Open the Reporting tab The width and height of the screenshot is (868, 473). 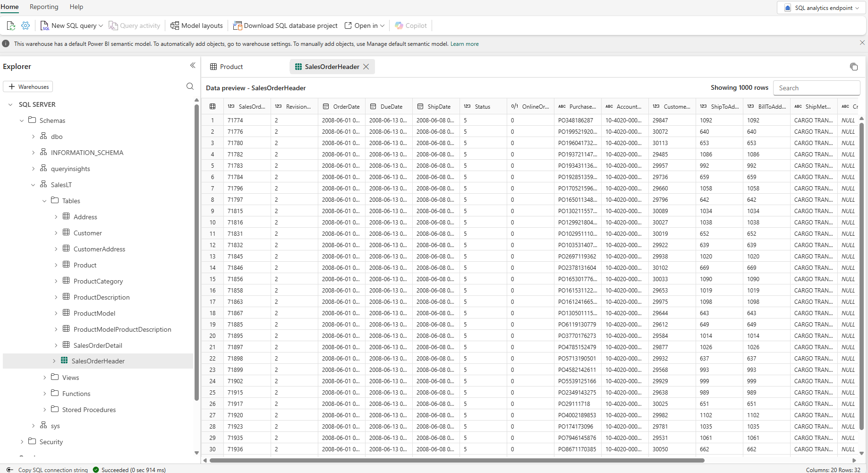(x=44, y=7)
